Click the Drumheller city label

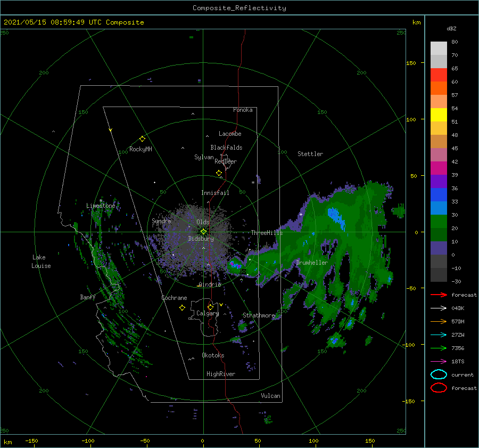coord(312,263)
